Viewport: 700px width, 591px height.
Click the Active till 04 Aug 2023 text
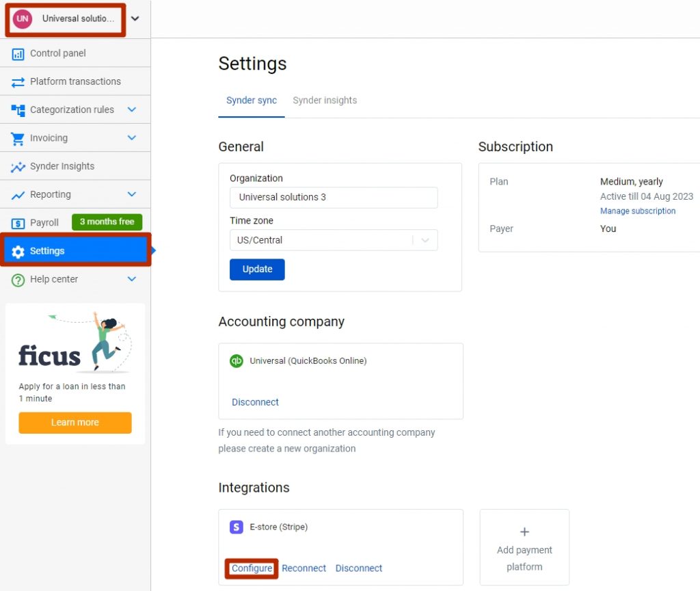(x=647, y=196)
